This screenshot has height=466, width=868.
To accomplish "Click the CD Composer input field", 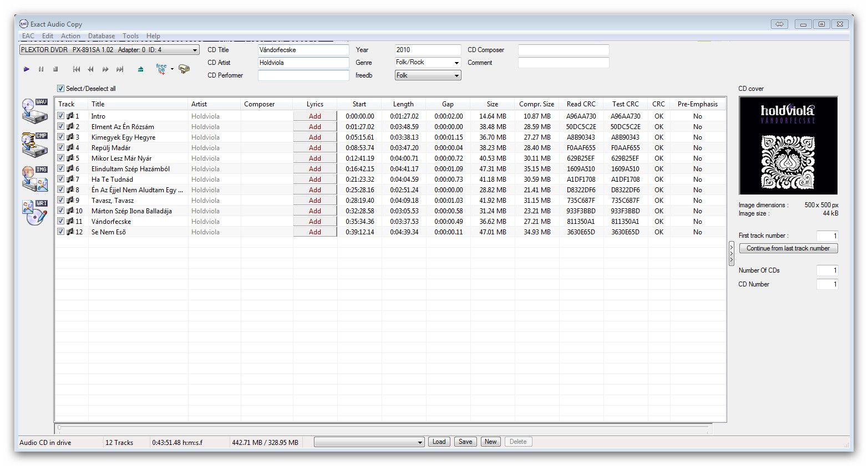I will point(563,50).
